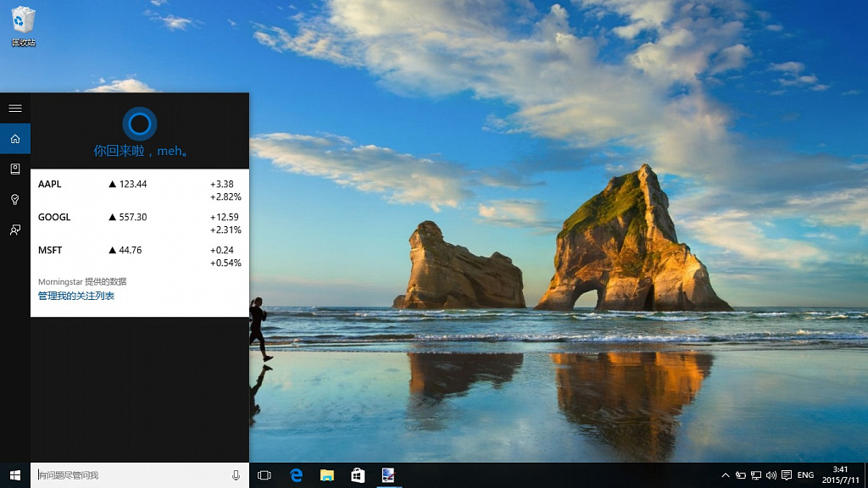
Task: Click the MSFT change +0.54%
Action: coord(225,263)
